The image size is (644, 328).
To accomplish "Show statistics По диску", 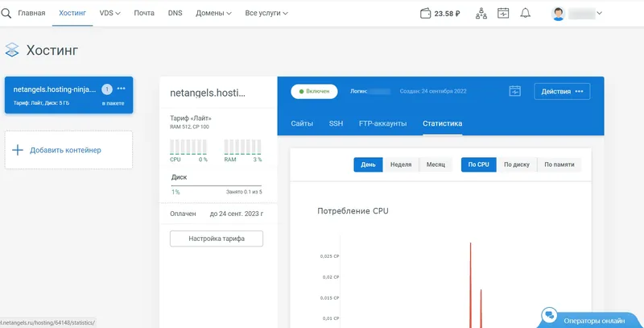I will pos(517,164).
